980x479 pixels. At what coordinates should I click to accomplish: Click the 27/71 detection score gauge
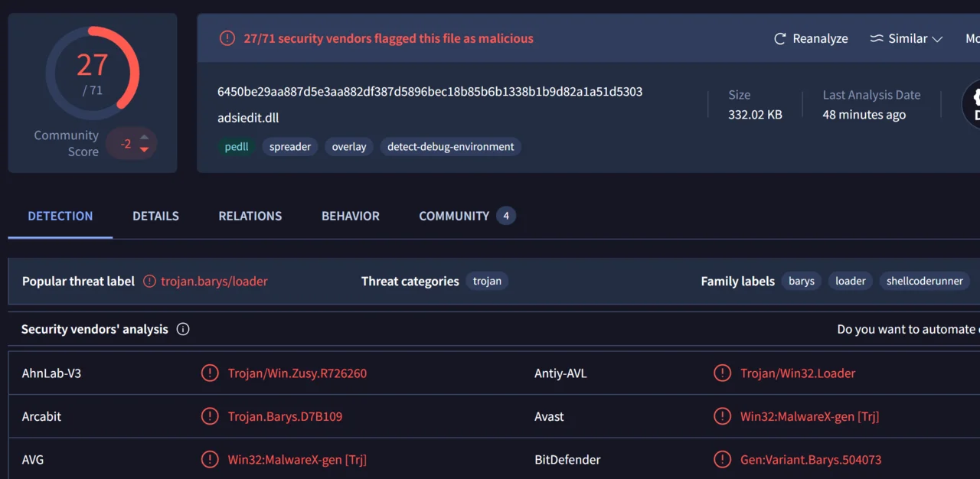coord(93,73)
